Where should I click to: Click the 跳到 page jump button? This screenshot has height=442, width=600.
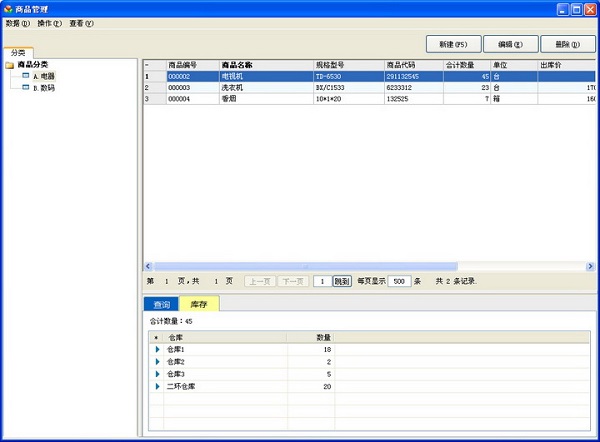point(342,281)
